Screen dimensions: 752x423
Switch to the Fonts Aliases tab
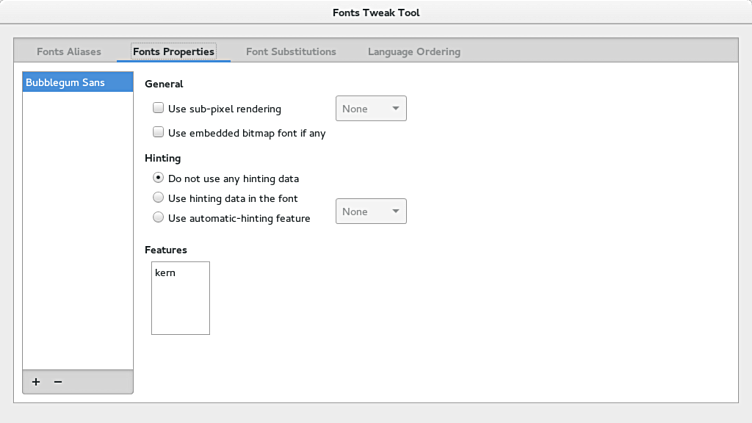pyautogui.click(x=69, y=51)
